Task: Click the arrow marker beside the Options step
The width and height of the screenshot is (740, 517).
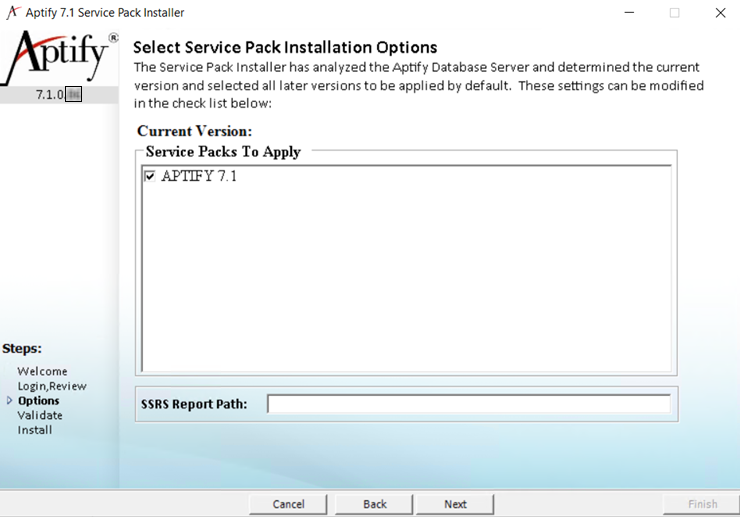Action: tap(9, 400)
